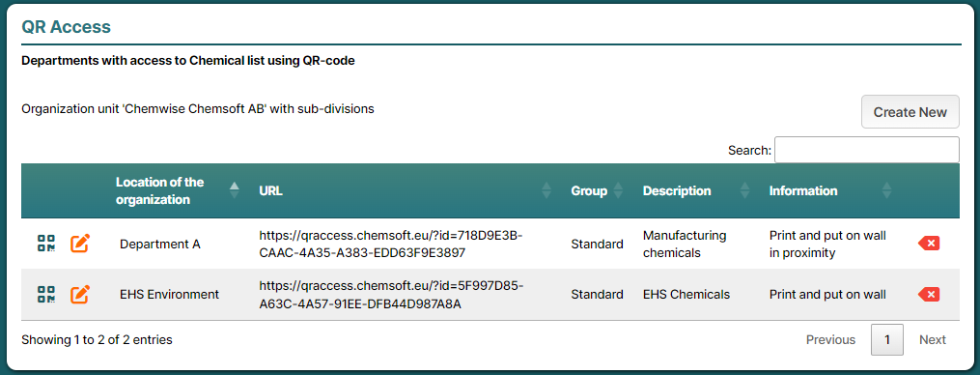
Task: Click the Location of the organization header
Action: click(159, 191)
